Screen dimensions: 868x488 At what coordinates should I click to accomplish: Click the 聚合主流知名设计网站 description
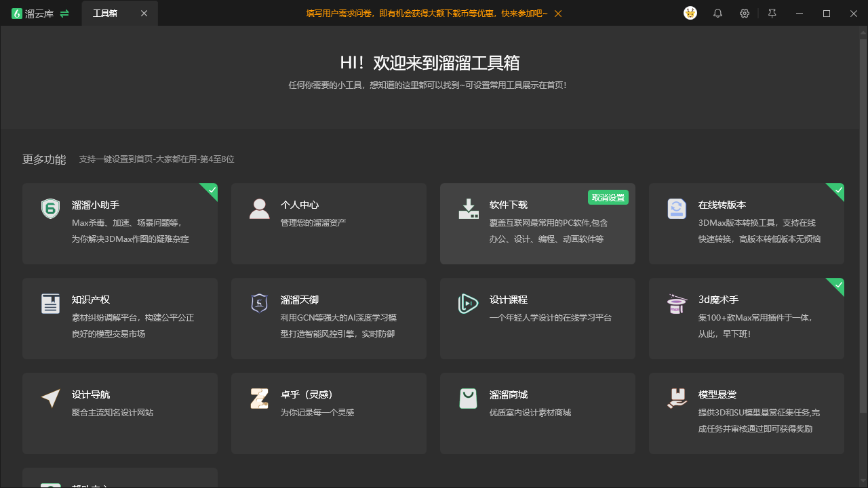[x=113, y=412]
